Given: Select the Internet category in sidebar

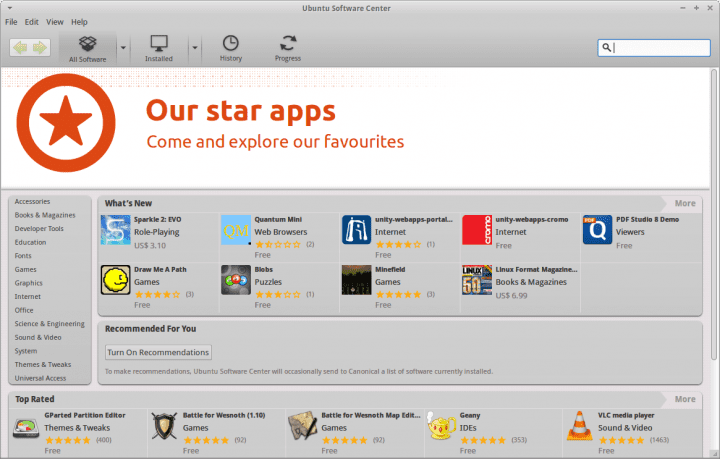Looking at the screenshot, I should [x=28, y=297].
